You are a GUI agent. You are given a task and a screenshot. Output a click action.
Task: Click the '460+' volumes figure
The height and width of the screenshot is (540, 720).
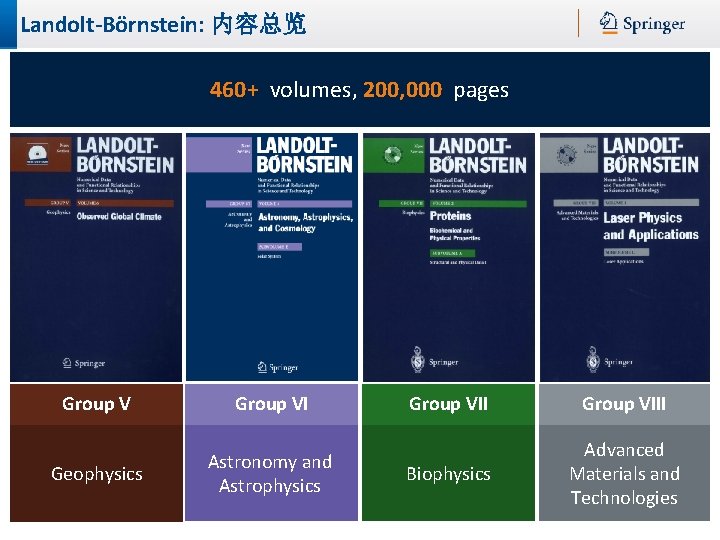234,90
